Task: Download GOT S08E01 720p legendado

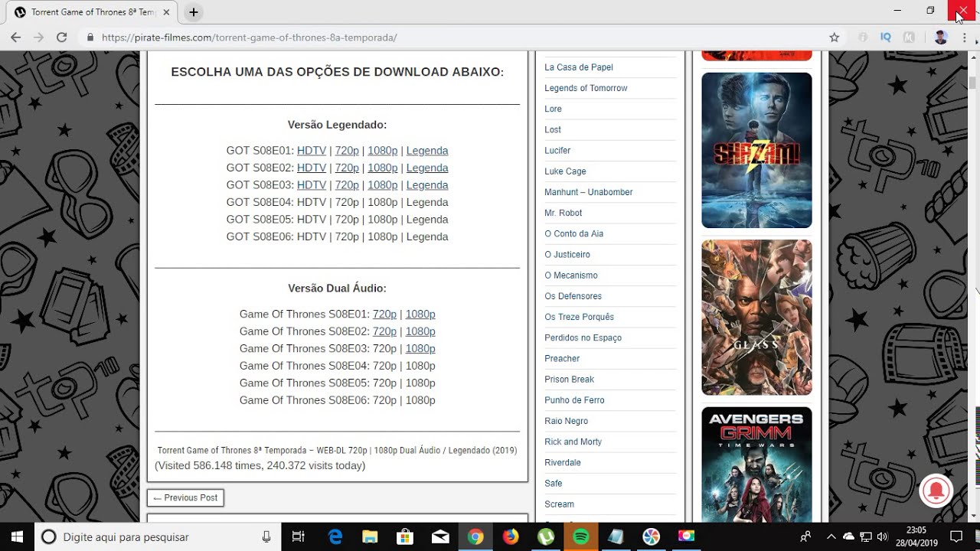Action: tap(347, 151)
